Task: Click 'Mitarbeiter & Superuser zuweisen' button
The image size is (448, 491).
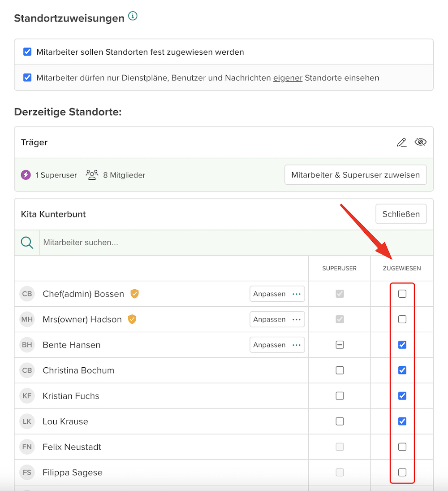Action: click(355, 175)
